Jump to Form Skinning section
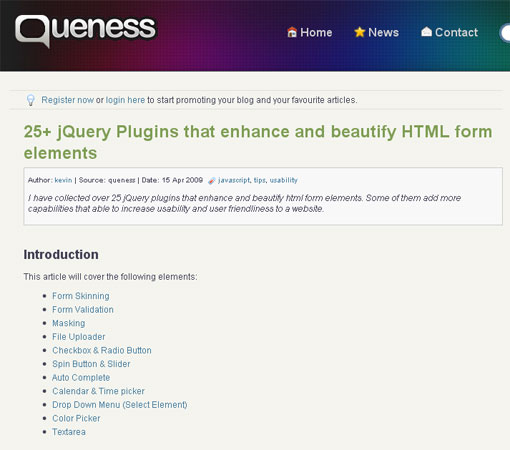The image size is (510, 450). pyautogui.click(x=81, y=296)
